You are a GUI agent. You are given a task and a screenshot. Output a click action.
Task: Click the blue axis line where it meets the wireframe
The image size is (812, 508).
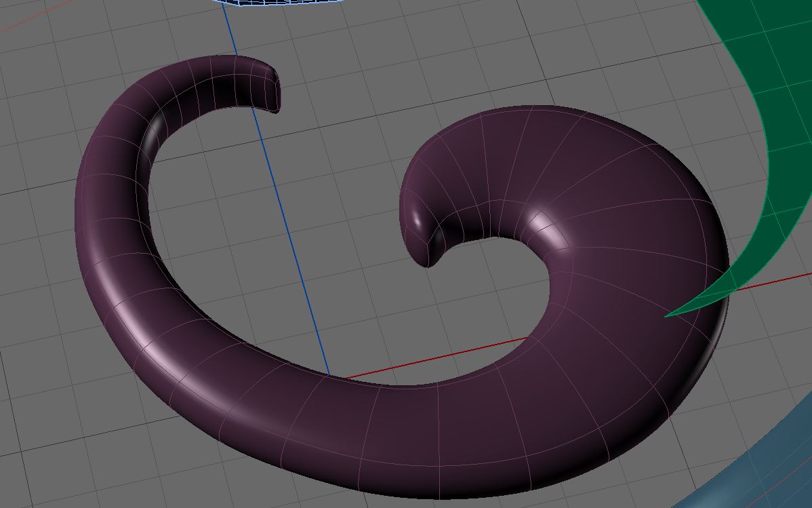click(x=224, y=9)
